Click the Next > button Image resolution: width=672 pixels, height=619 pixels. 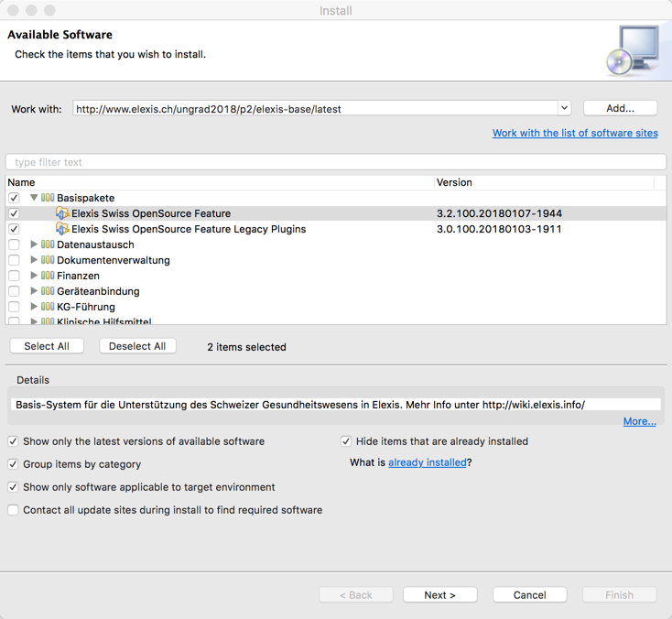pyautogui.click(x=439, y=595)
